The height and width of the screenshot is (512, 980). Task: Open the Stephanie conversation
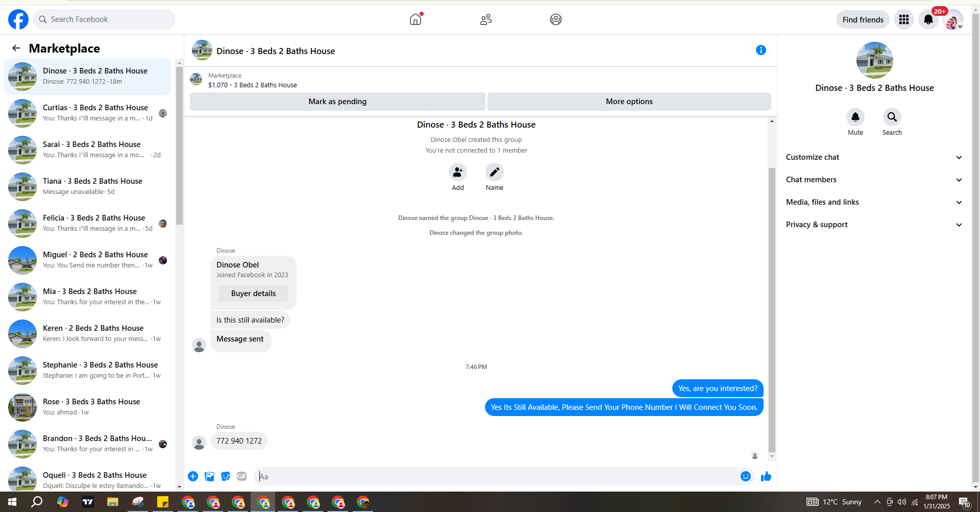(88, 371)
